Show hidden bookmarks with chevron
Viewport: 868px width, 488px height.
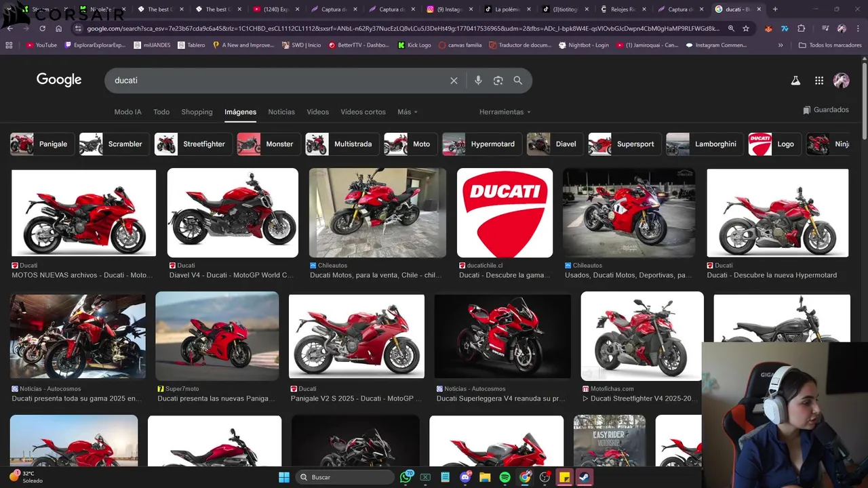coord(781,45)
